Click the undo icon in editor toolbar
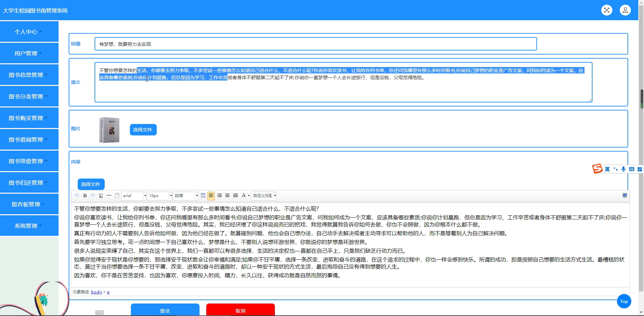Screen dimensions: 644x316 pyautogui.click(x=77, y=195)
